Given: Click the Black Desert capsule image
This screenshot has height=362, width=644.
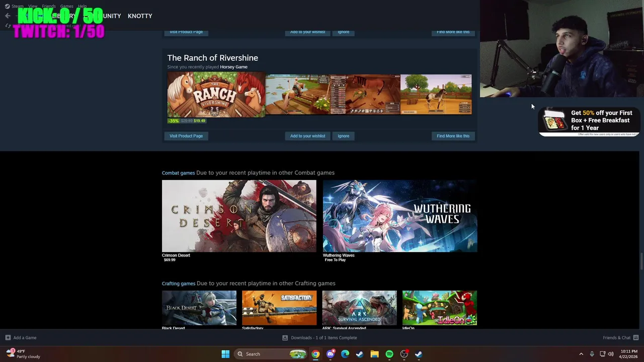Looking at the screenshot, I should [x=199, y=308].
